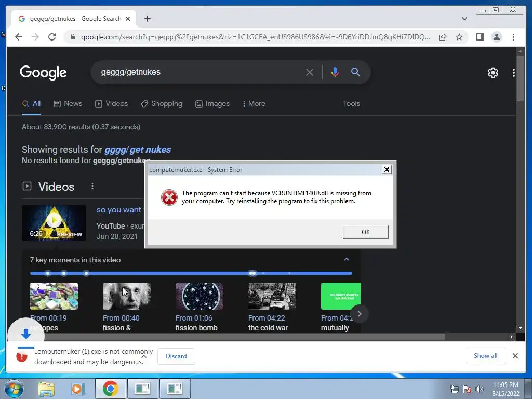The height and width of the screenshot is (399, 532).
Task: Play the 6:26 video preview thumbnail
Action: [54, 222]
